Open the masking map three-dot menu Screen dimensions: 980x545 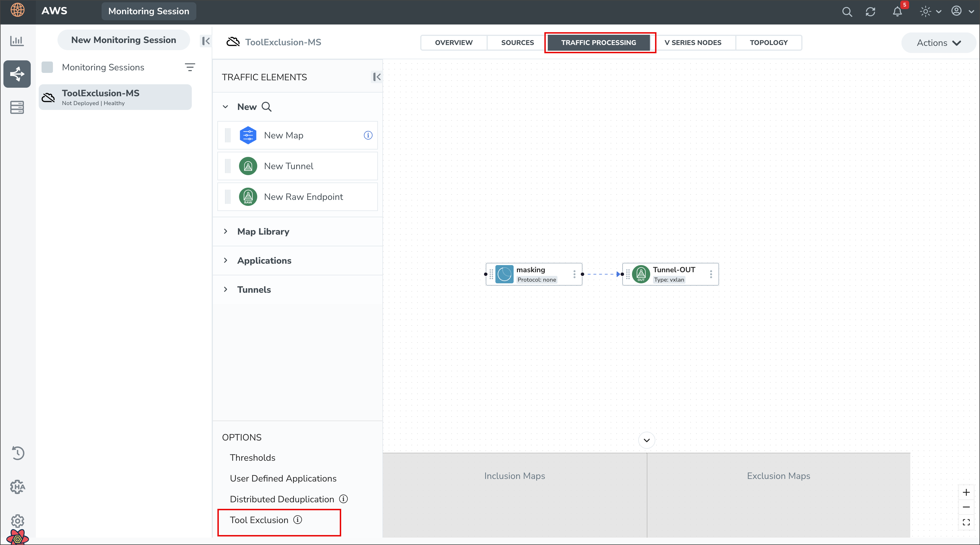tap(574, 274)
